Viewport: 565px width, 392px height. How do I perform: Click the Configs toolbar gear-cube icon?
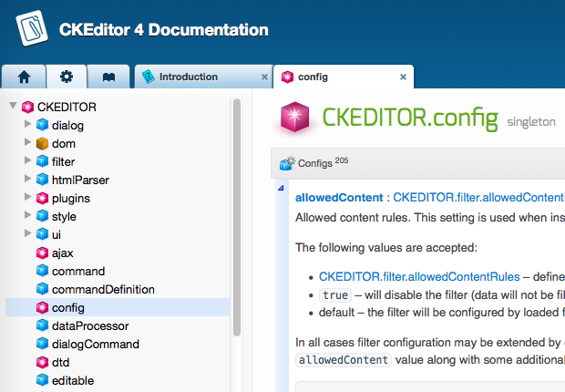pyautogui.click(x=287, y=163)
